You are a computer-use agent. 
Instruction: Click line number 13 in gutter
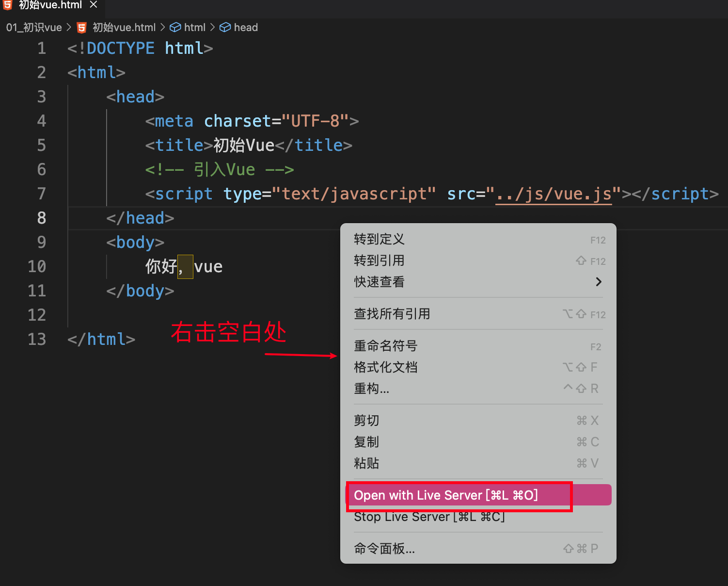pos(37,339)
